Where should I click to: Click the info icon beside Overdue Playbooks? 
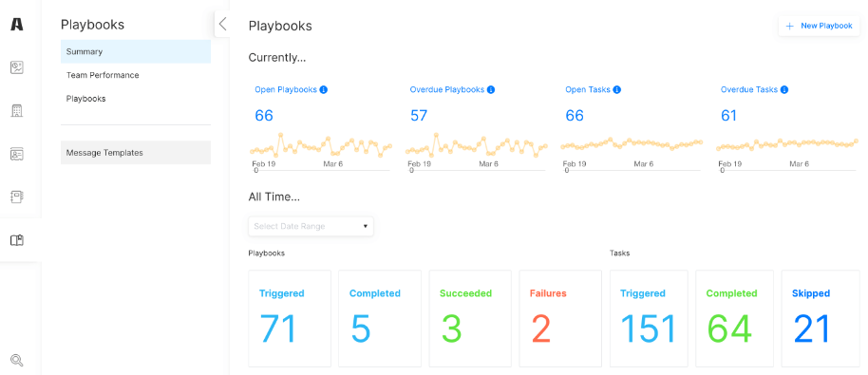coord(491,89)
